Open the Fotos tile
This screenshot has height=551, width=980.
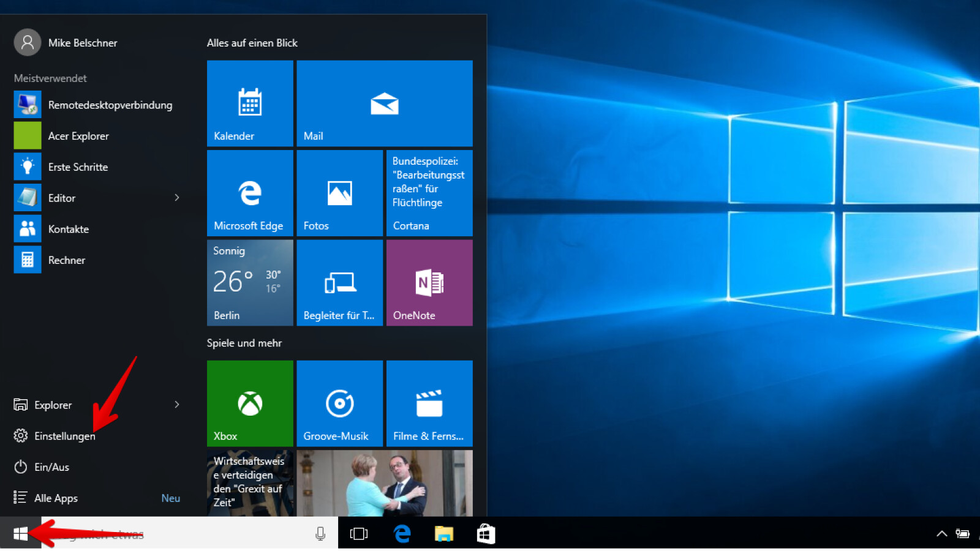click(x=339, y=193)
